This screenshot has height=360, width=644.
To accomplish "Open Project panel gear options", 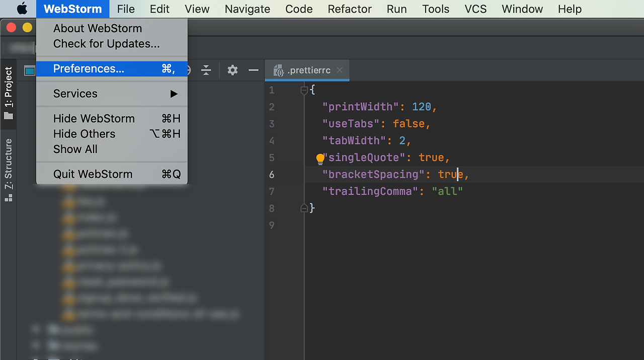I will pyautogui.click(x=232, y=70).
